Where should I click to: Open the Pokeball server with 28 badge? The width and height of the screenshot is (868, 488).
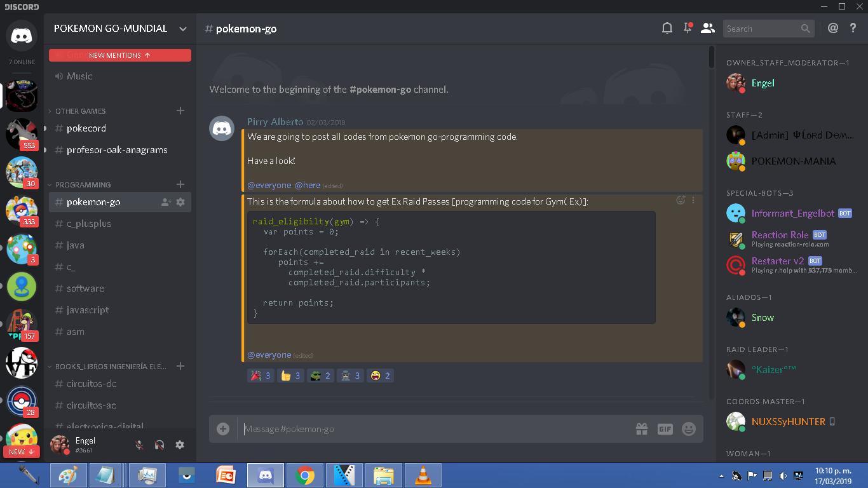(x=22, y=401)
